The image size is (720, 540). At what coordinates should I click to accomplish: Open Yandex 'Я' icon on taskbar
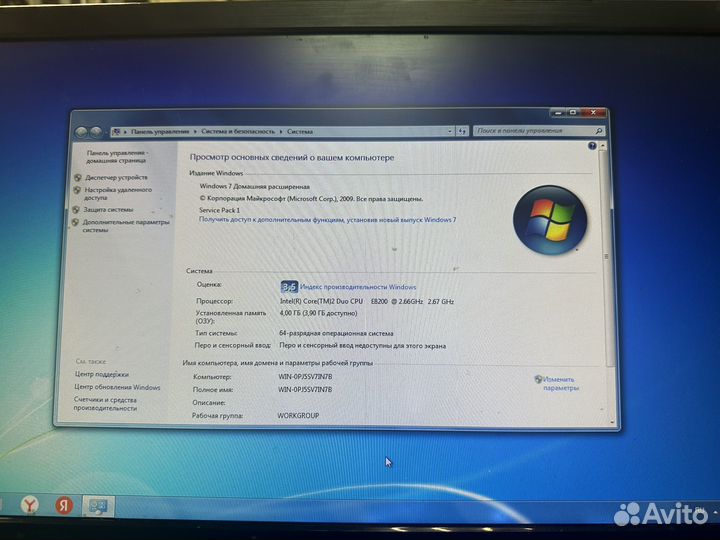(x=64, y=506)
